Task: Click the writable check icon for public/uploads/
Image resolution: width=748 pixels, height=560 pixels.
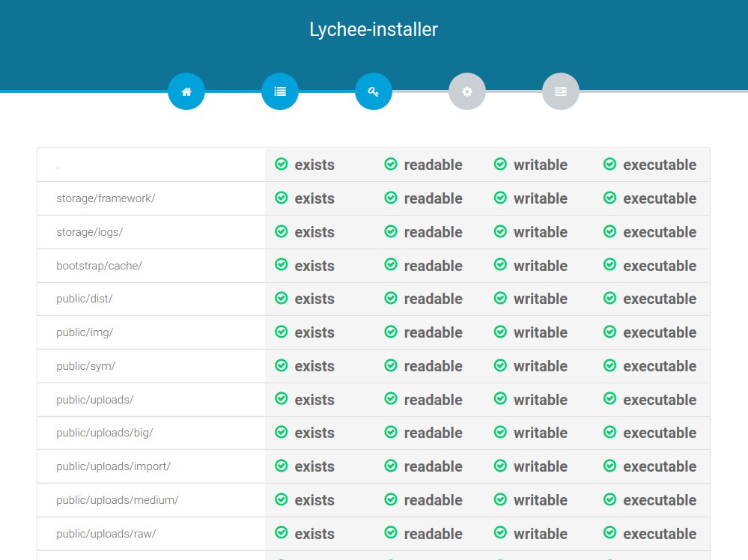Action: click(499, 400)
